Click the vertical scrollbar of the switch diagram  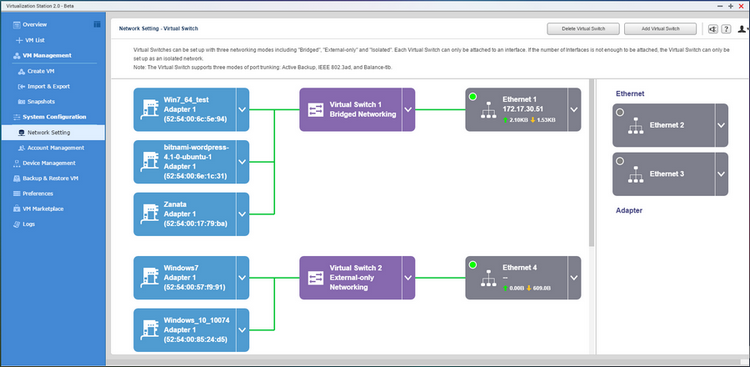click(591, 164)
